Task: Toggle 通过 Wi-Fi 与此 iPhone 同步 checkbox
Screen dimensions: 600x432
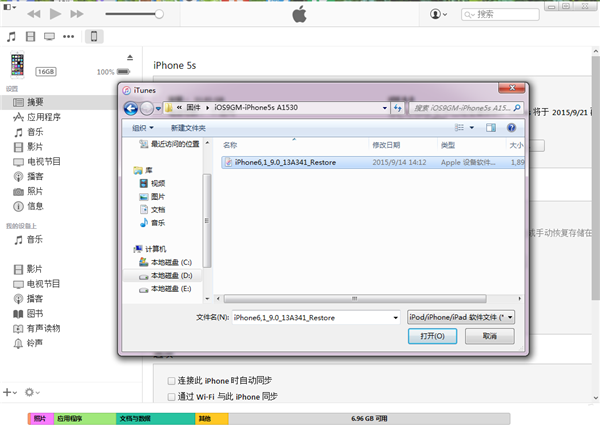Action: coord(171,397)
